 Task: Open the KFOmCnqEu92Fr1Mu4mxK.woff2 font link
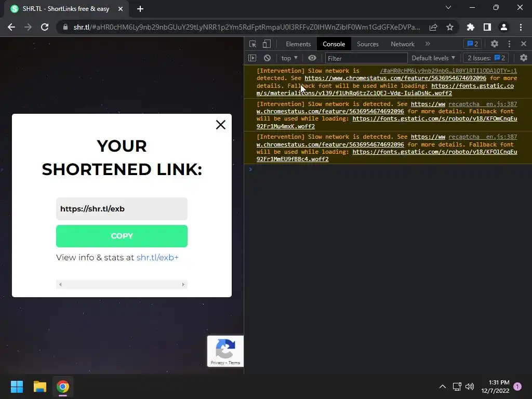pyautogui.click(x=387, y=122)
